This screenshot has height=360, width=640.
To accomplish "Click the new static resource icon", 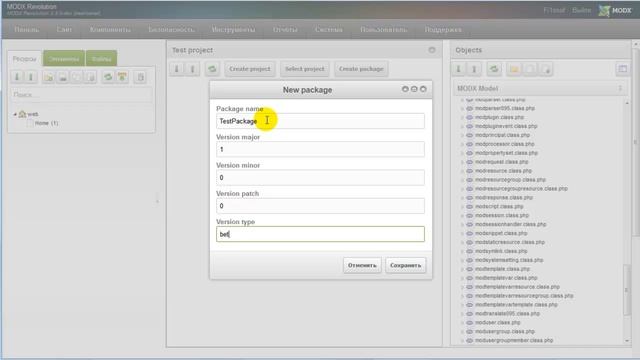I will (90, 77).
